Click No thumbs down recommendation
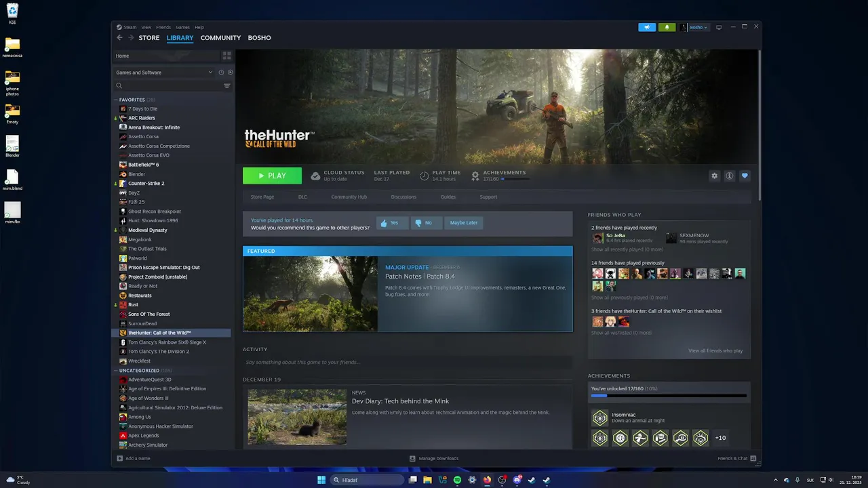 [x=425, y=222]
